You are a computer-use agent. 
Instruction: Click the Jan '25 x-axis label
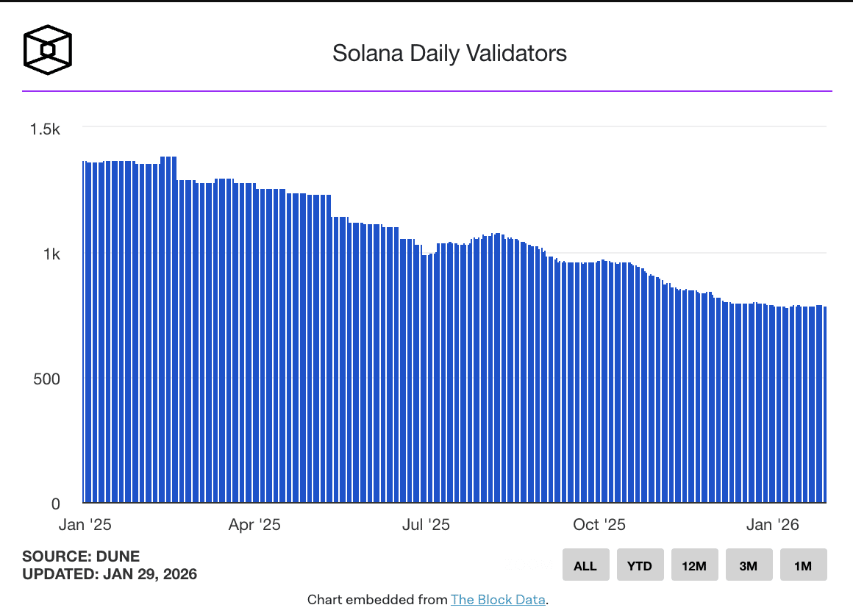(85, 525)
